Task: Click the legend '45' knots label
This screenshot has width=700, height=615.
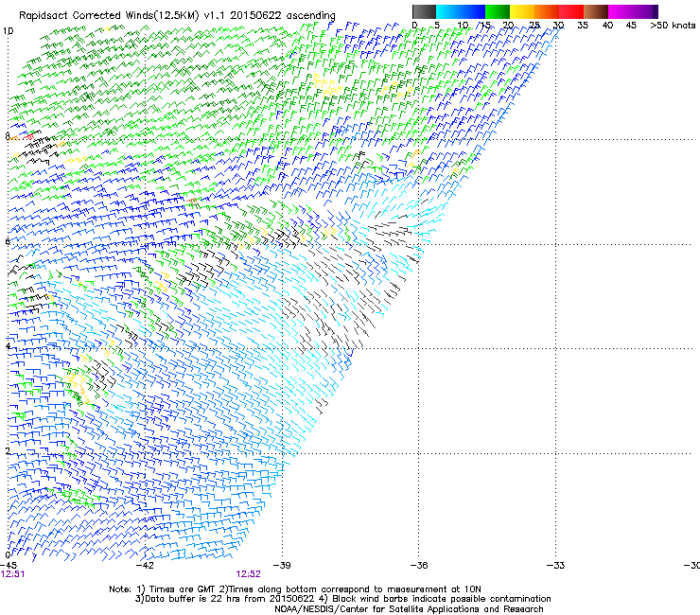Action: 631,26
